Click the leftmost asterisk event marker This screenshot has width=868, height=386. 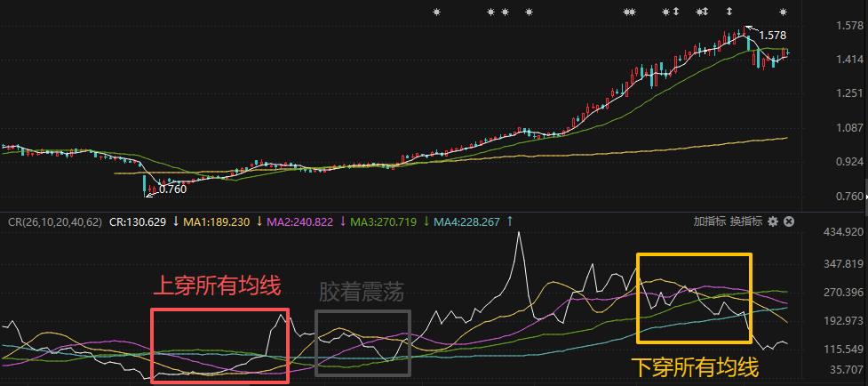[x=436, y=12]
